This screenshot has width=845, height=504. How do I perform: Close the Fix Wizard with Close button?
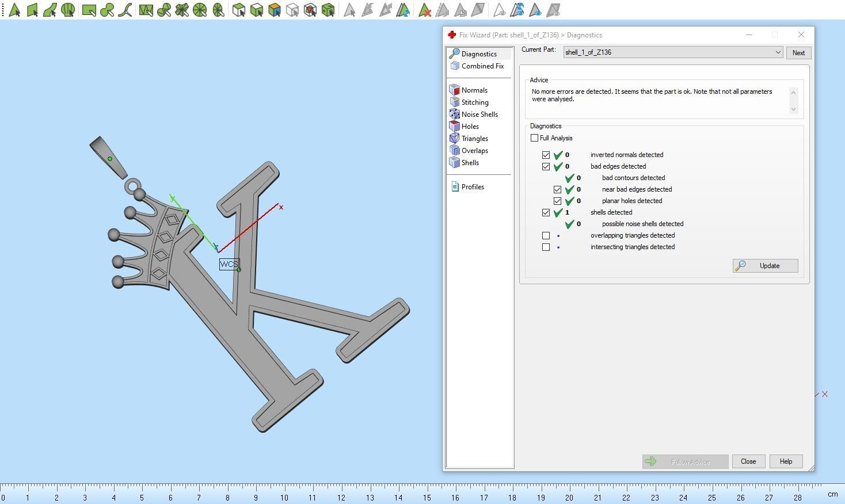pyautogui.click(x=748, y=461)
